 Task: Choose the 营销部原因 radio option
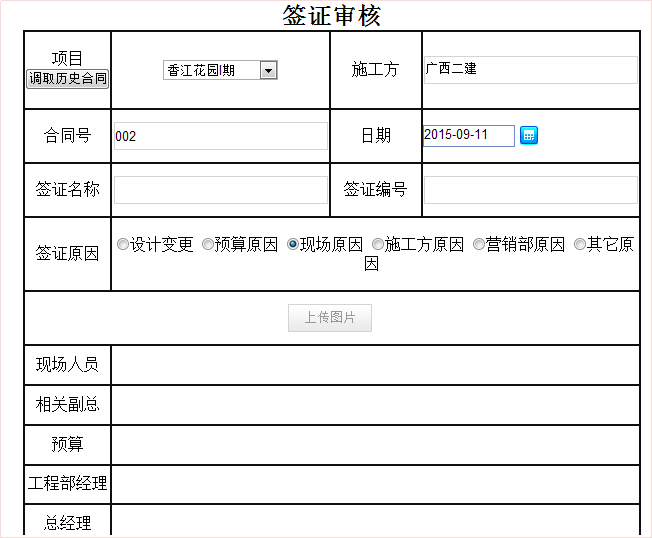[x=479, y=244]
